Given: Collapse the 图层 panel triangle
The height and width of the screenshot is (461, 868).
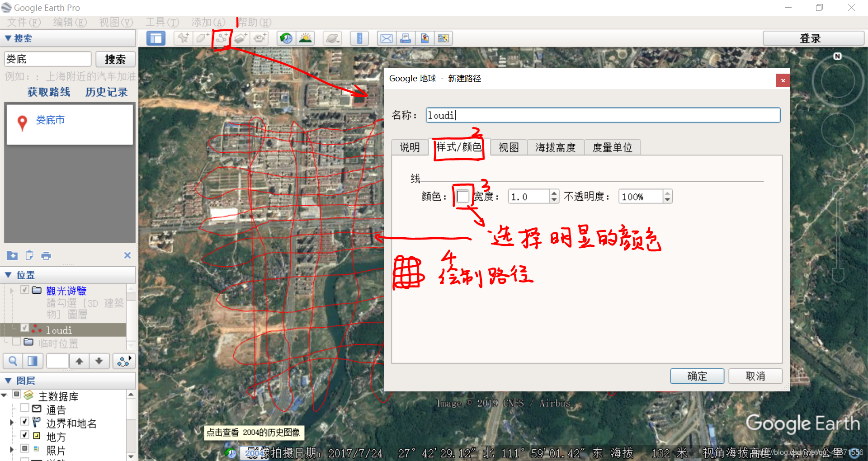Looking at the screenshot, I should tap(8, 381).
